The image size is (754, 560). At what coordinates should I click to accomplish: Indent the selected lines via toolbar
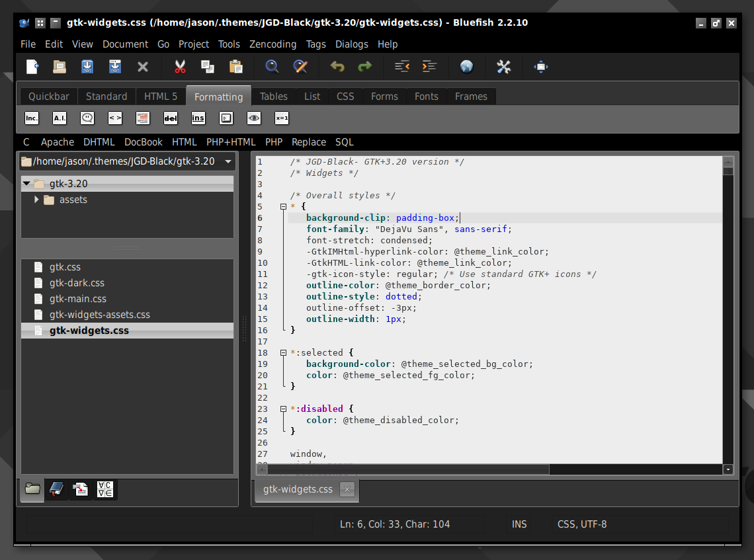coord(429,66)
